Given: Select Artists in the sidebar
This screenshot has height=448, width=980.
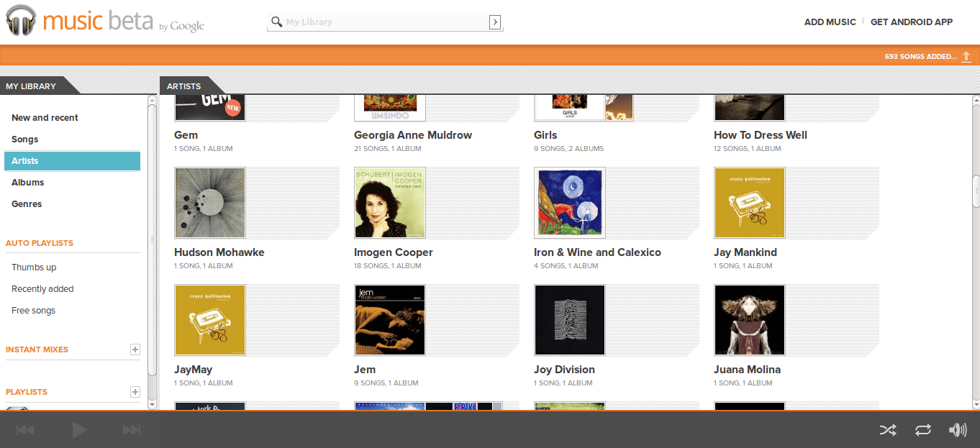Looking at the screenshot, I should pyautogui.click(x=72, y=161).
